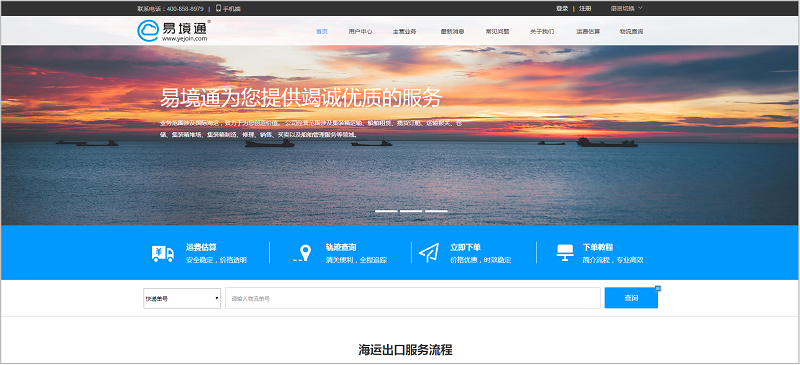Go to the 首页 navigation tab
Screen dimensions: 800x365
coord(322,31)
